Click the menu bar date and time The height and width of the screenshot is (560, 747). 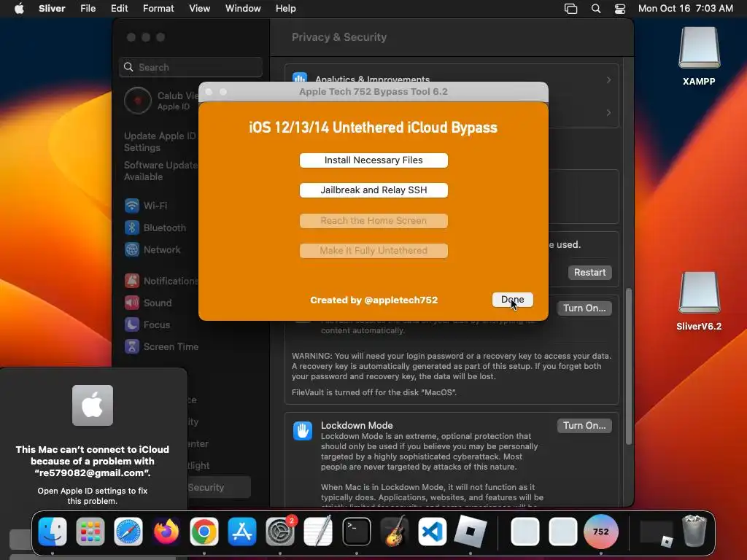click(686, 9)
